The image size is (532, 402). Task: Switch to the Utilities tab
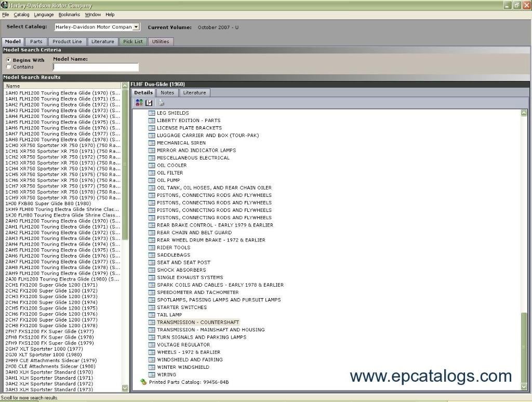click(x=161, y=42)
